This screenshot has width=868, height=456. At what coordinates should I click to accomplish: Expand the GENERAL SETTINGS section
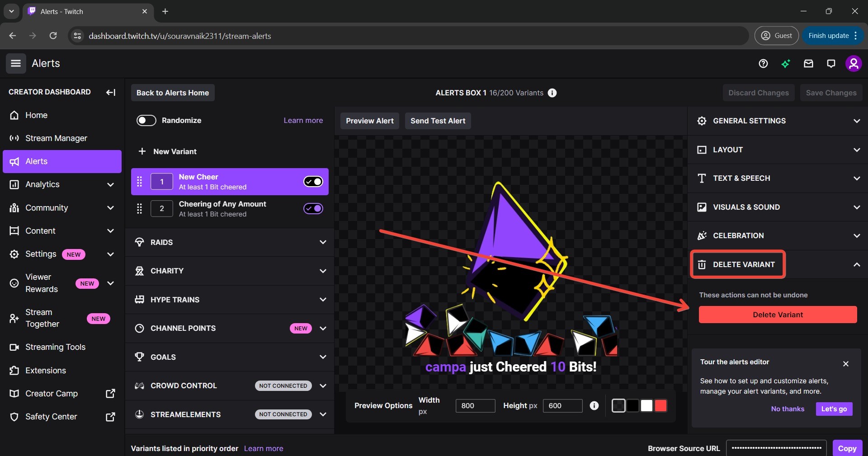pyautogui.click(x=856, y=121)
